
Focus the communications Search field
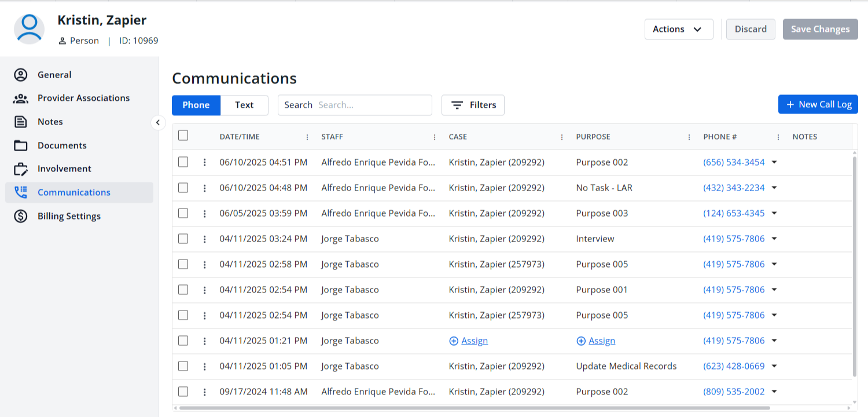[355, 105]
